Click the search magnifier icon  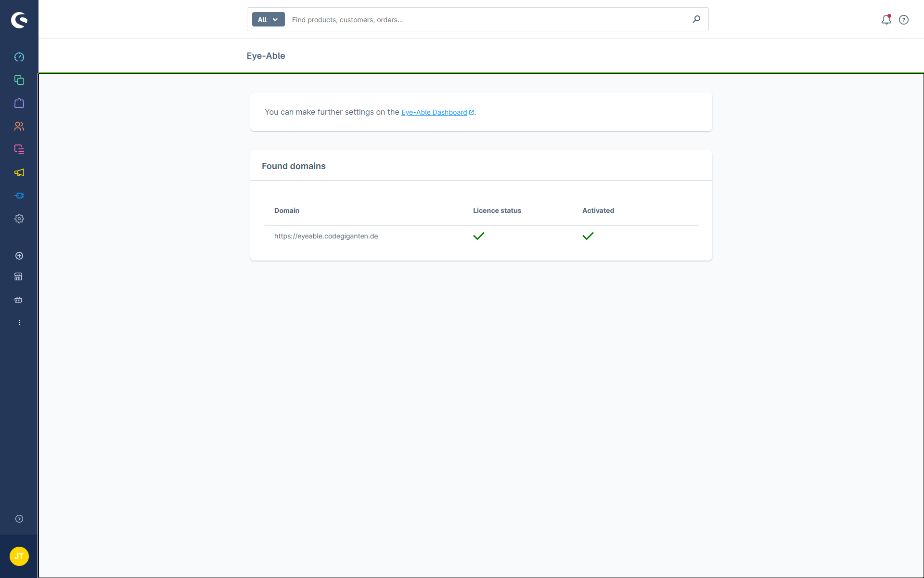pyautogui.click(x=696, y=19)
